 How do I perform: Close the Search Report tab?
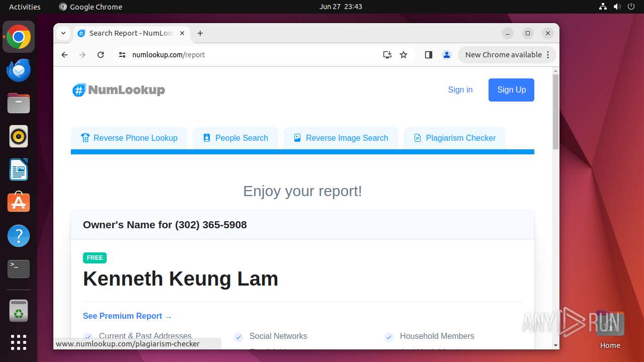click(x=182, y=33)
